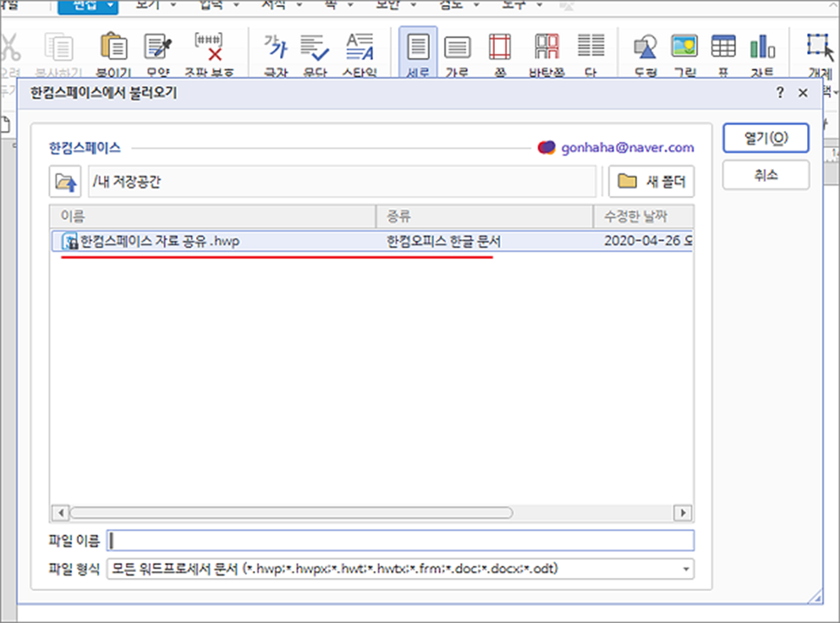Viewport: 840px width, 623px height.
Task: Go to the parent folder icon
Action: [65, 182]
